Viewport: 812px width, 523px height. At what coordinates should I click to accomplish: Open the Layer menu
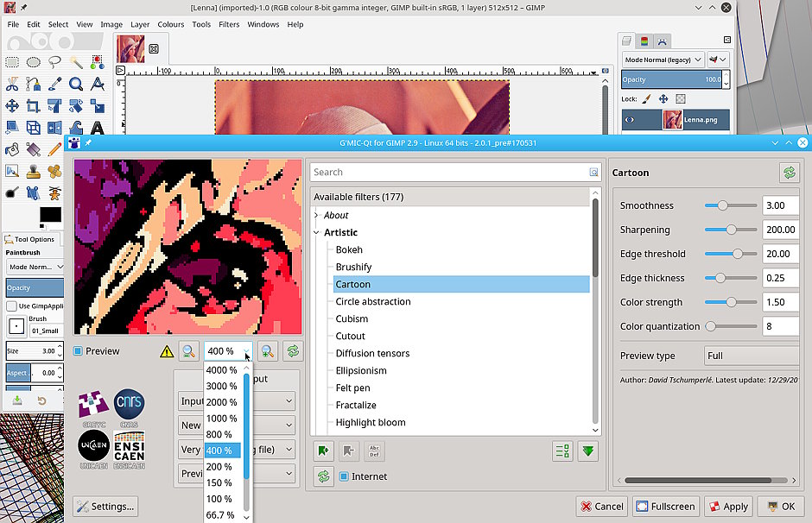pos(140,24)
